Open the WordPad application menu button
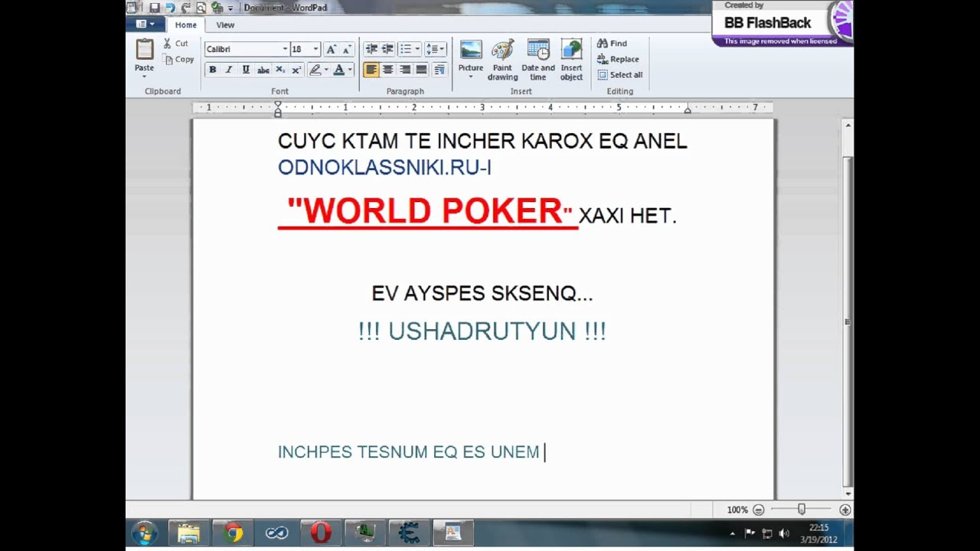Screen dimensions: 980x551 145,24
